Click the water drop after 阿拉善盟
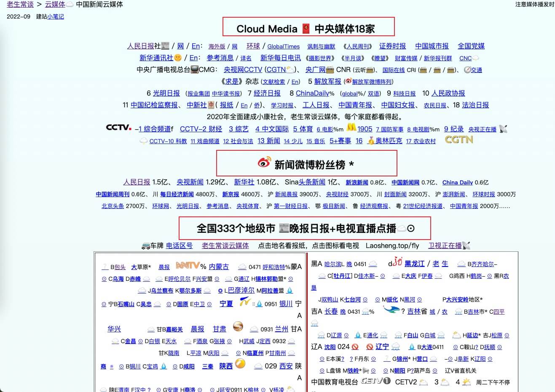555x392 pixels. pyautogui.click(x=290, y=291)
